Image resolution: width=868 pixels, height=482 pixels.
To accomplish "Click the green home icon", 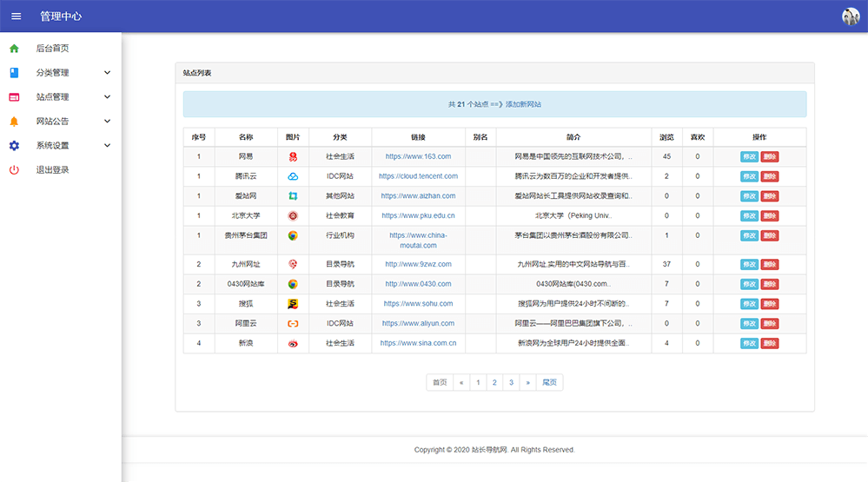I will 15,48.
